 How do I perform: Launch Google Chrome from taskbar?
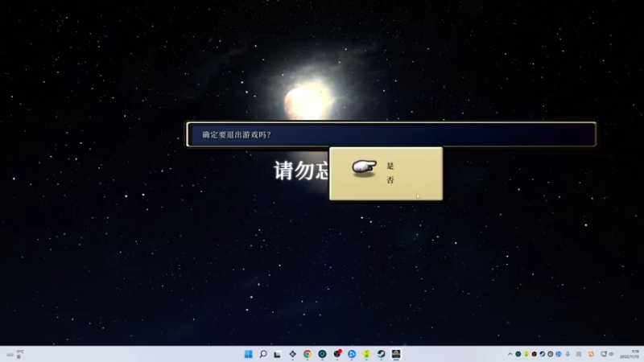pyautogui.click(x=308, y=354)
